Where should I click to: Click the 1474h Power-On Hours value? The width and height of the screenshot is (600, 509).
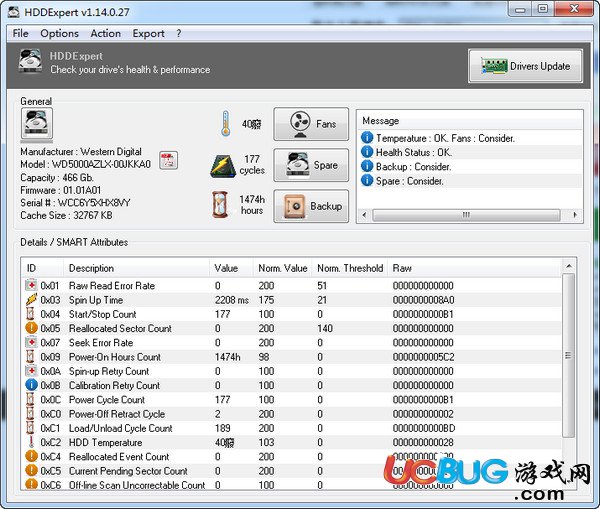coord(227,357)
